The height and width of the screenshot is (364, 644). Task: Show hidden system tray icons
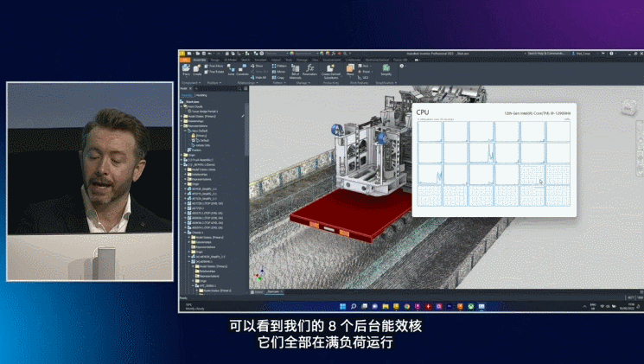(584, 306)
